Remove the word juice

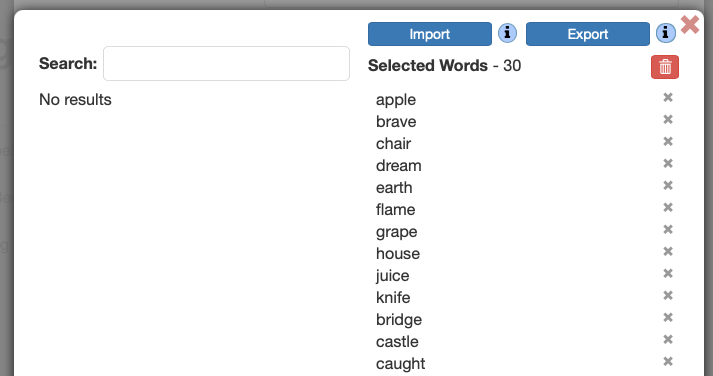coord(668,273)
